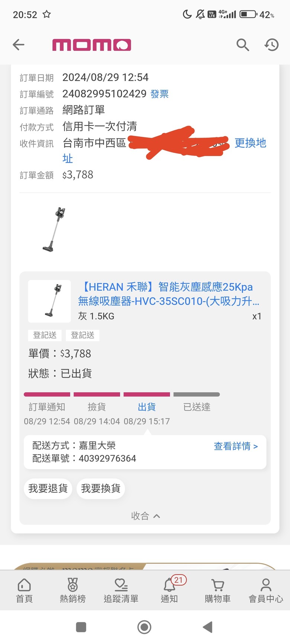The image size is (290, 644).
Task: Click the 發票 invoice link
Action: [159, 94]
